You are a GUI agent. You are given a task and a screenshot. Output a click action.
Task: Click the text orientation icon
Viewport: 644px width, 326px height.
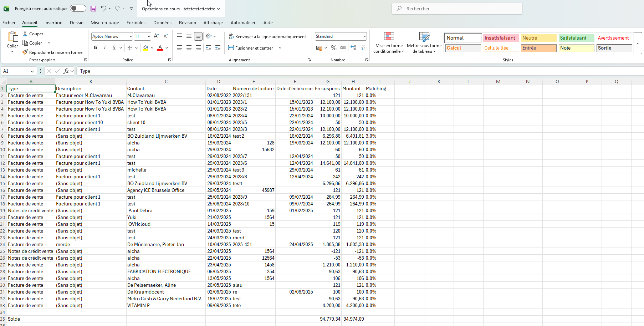tap(209, 36)
